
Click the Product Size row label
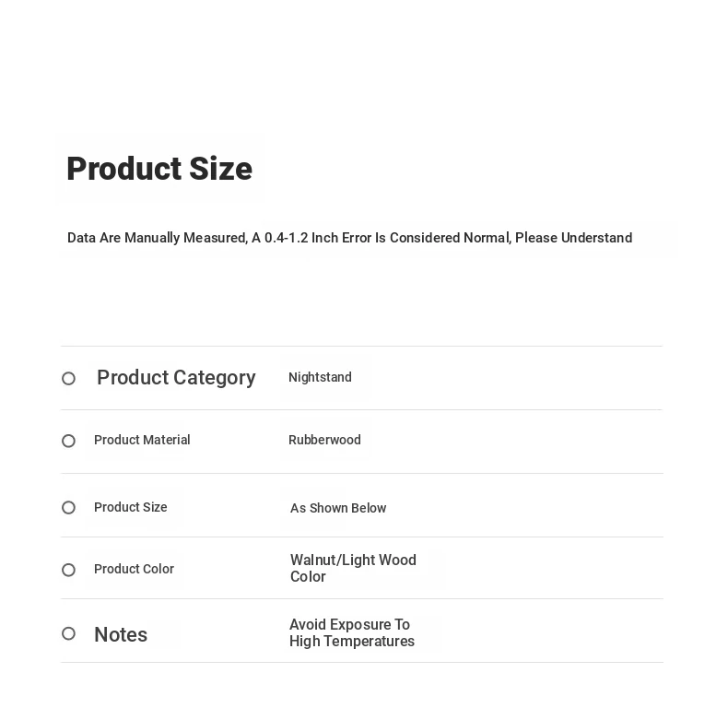tap(131, 507)
